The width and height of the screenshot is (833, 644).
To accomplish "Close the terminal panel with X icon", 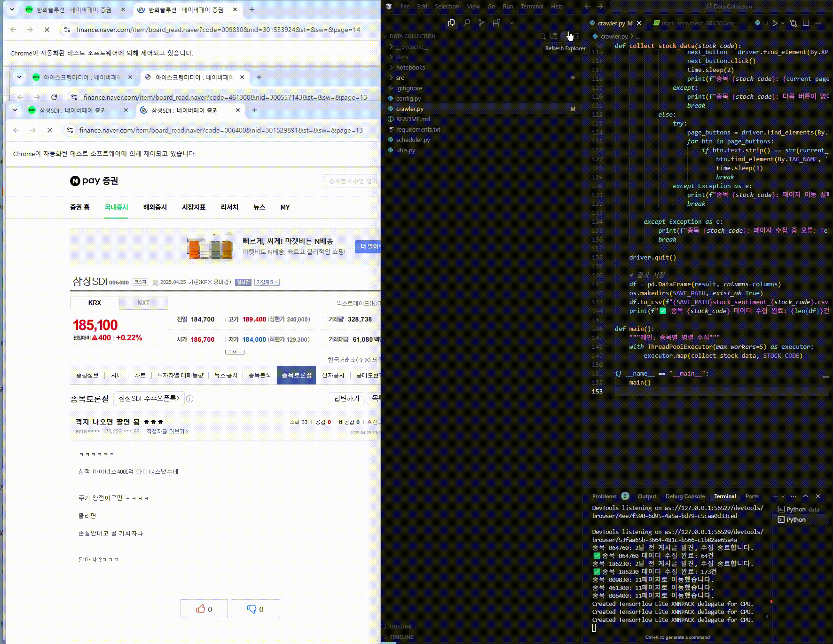I will [818, 496].
